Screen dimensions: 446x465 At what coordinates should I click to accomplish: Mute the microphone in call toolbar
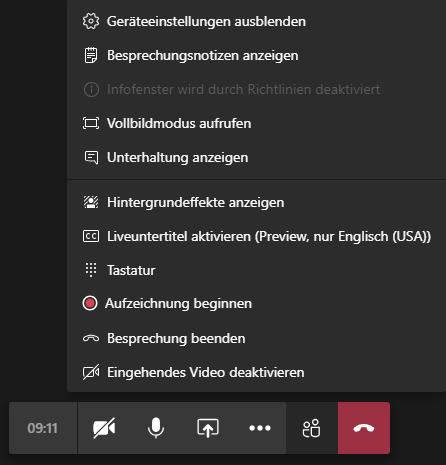[156, 428]
